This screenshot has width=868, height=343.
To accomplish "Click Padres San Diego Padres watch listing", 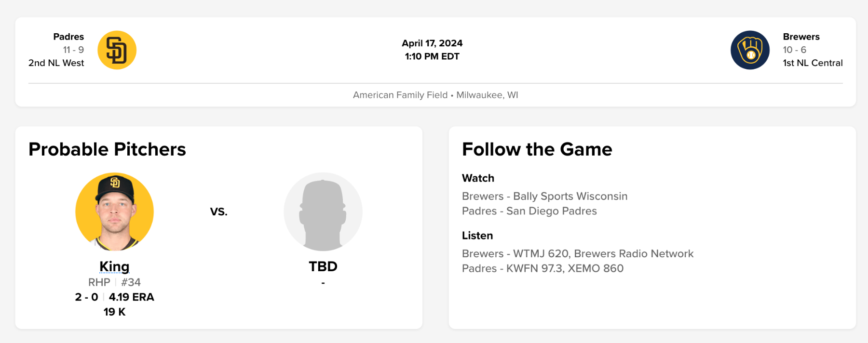I will coord(529,211).
